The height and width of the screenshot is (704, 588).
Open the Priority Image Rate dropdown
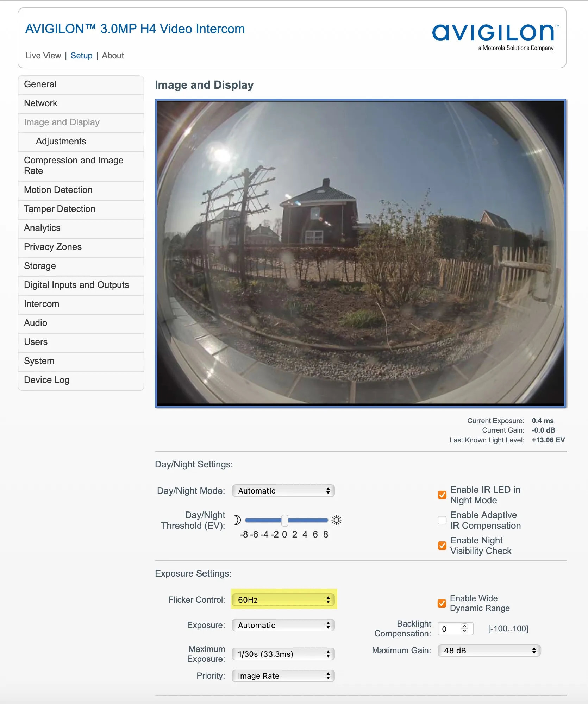tap(283, 676)
